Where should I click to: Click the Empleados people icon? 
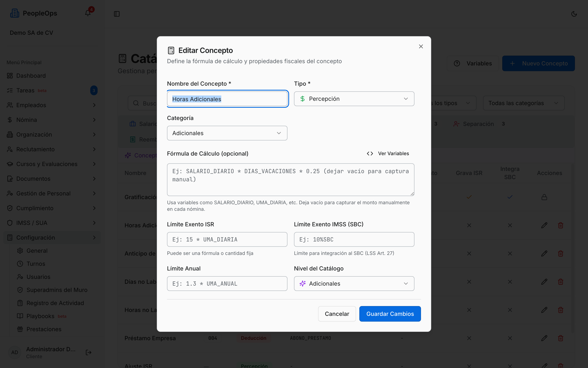click(10, 105)
